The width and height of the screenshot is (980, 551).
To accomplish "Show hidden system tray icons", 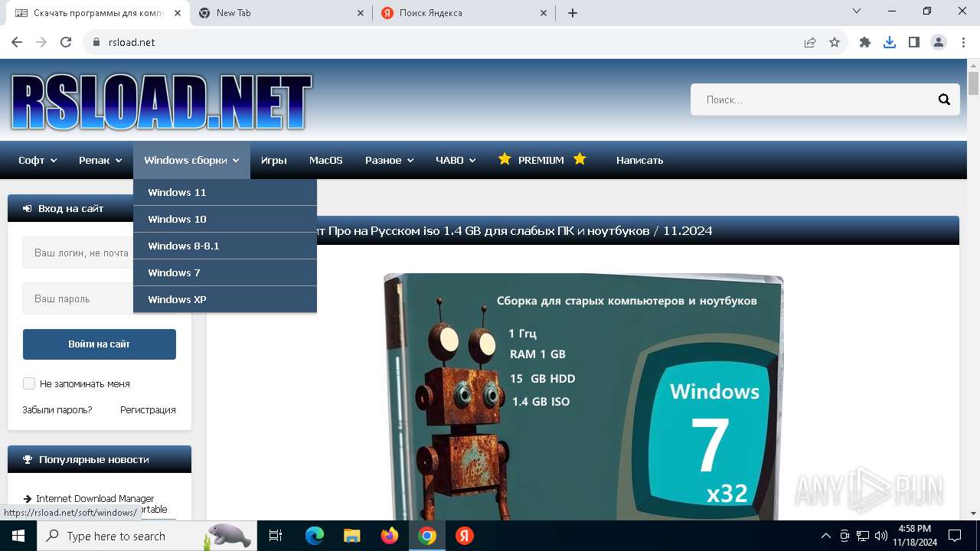I will click(x=825, y=536).
